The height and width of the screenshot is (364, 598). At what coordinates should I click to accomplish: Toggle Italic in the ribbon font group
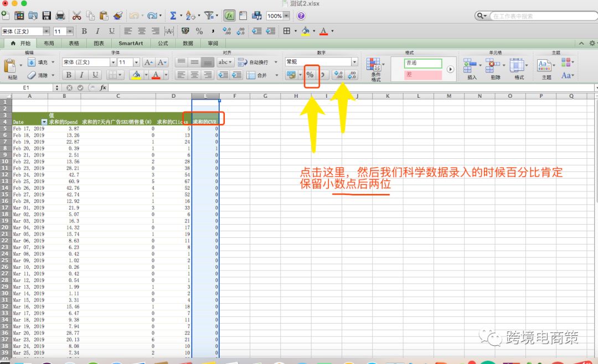tap(81, 75)
